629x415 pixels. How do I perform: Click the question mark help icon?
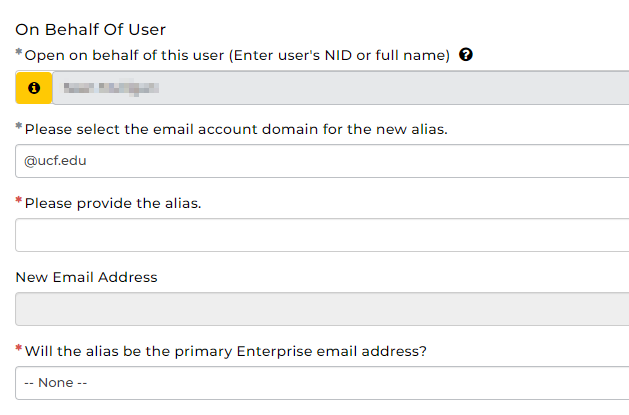466,55
